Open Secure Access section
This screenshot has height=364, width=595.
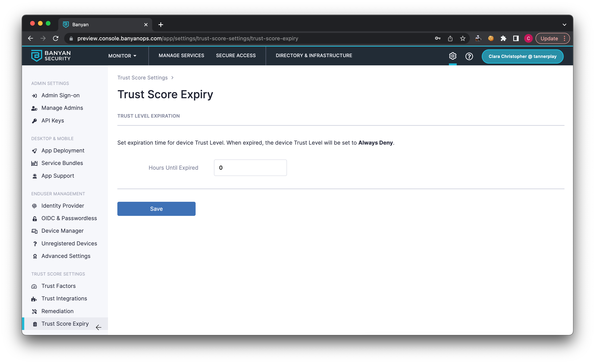[x=236, y=56]
